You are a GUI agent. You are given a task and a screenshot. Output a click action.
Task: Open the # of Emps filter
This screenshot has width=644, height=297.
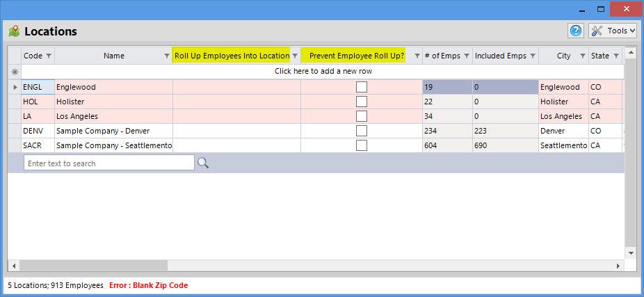click(467, 56)
